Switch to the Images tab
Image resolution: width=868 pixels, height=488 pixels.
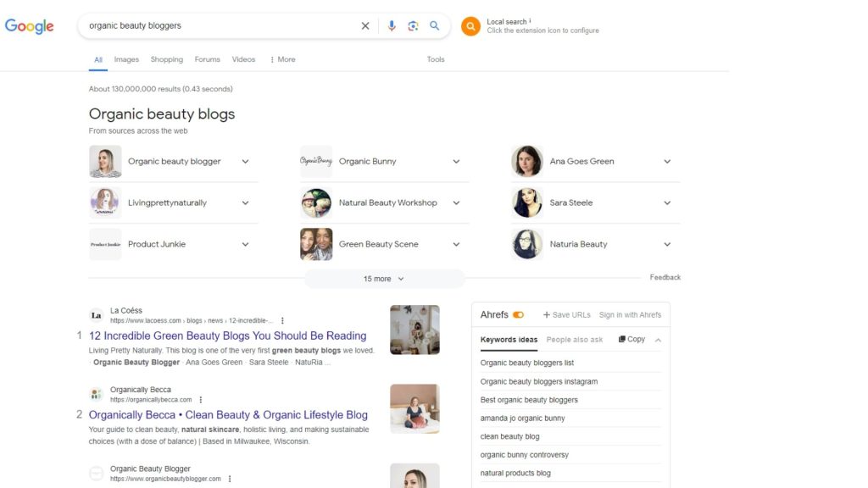126,60
